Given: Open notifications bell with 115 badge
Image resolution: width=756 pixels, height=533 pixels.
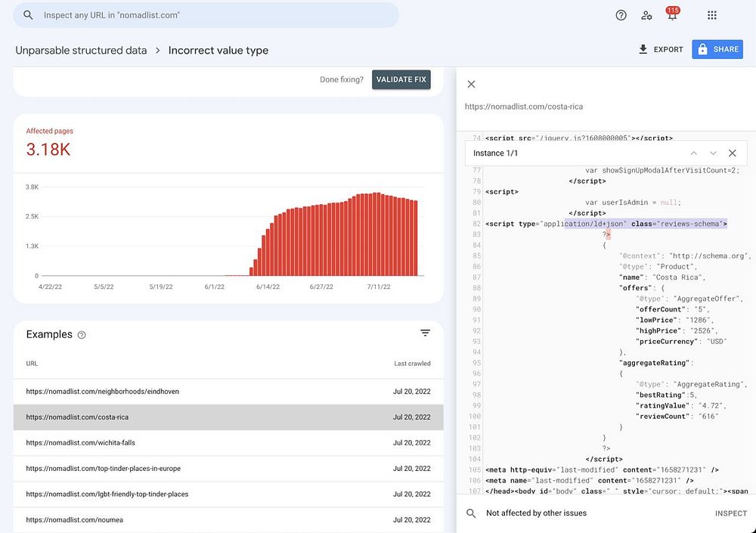Looking at the screenshot, I should [x=671, y=15].
